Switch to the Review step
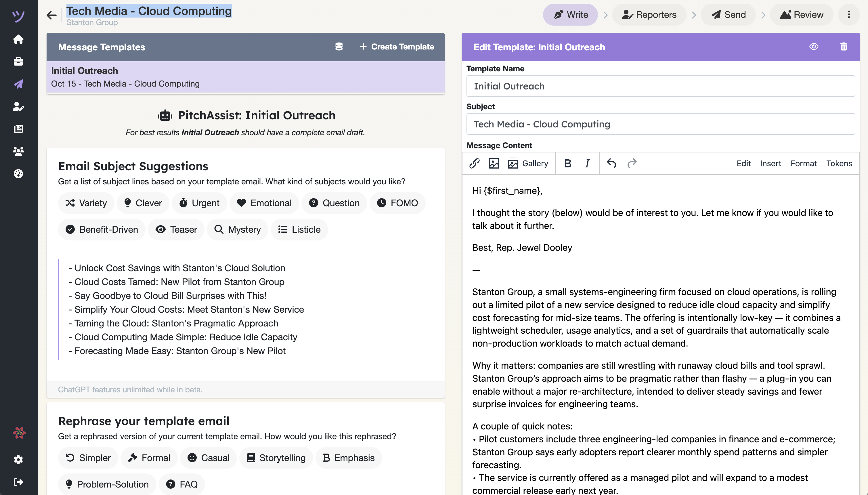This screenshot has width=868, height=495. (801, 15)
